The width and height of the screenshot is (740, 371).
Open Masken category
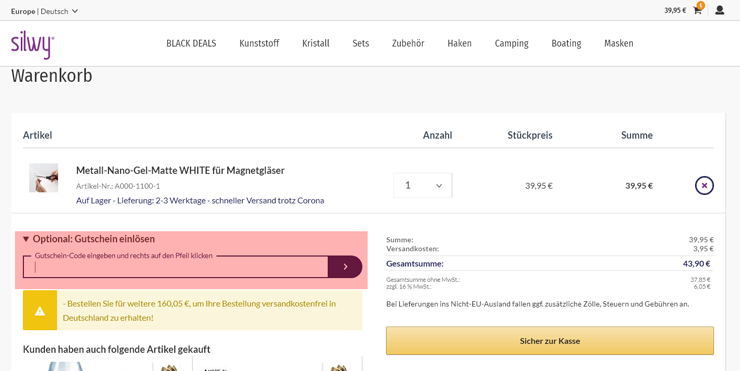click(619, 43)
